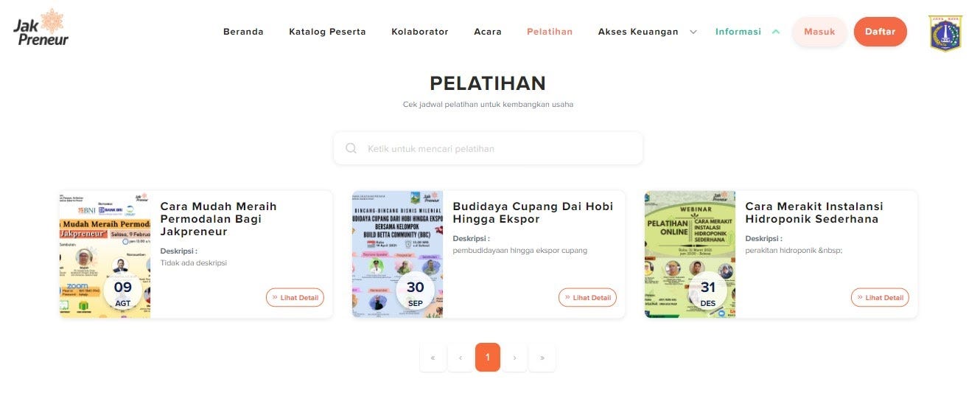Go to the Kolaborator page
Viewport: 980px width, 407px height.
(x=420, y=32)
